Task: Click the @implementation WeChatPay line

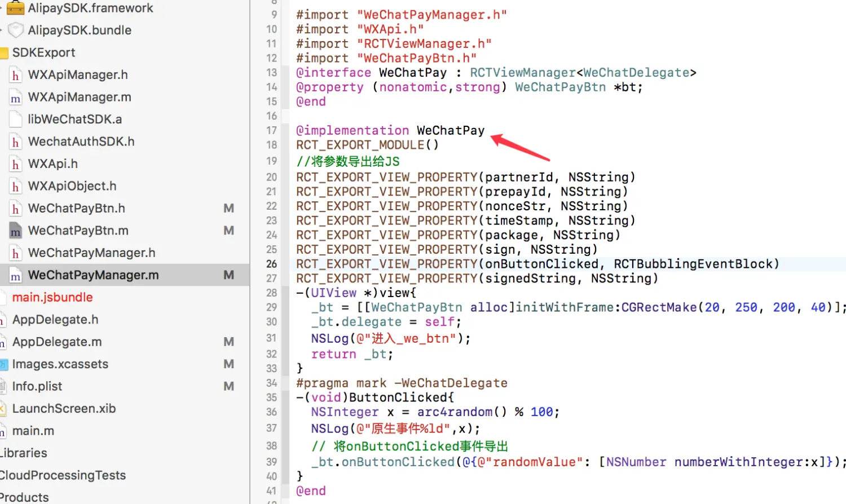Action: (390, 131)
